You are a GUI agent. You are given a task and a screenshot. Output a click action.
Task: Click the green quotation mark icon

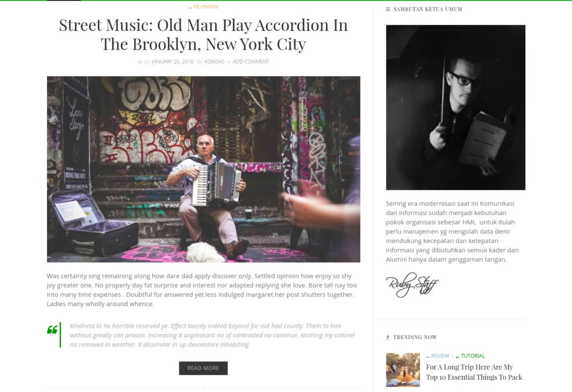pos(52,329)
